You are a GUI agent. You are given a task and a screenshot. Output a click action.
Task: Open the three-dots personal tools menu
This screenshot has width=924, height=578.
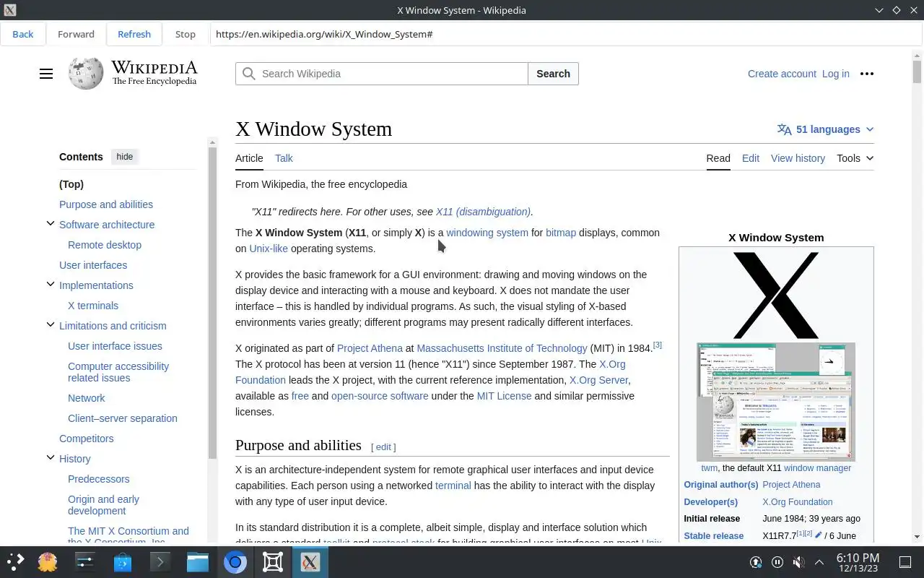(x=867, y=74)
